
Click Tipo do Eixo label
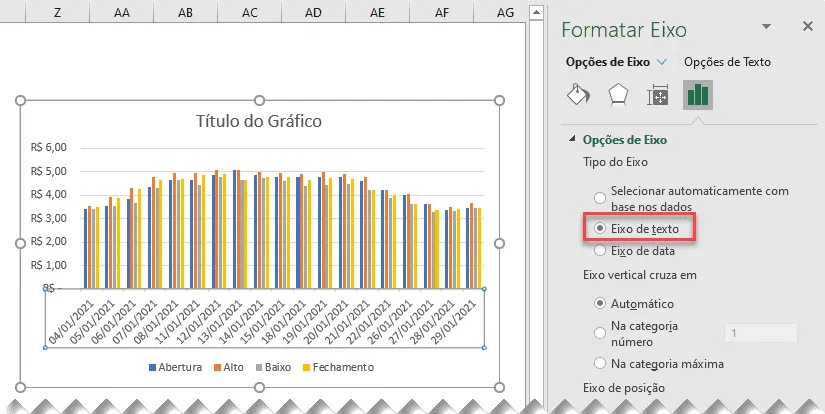pyautogui.click(x=615, y=162)
